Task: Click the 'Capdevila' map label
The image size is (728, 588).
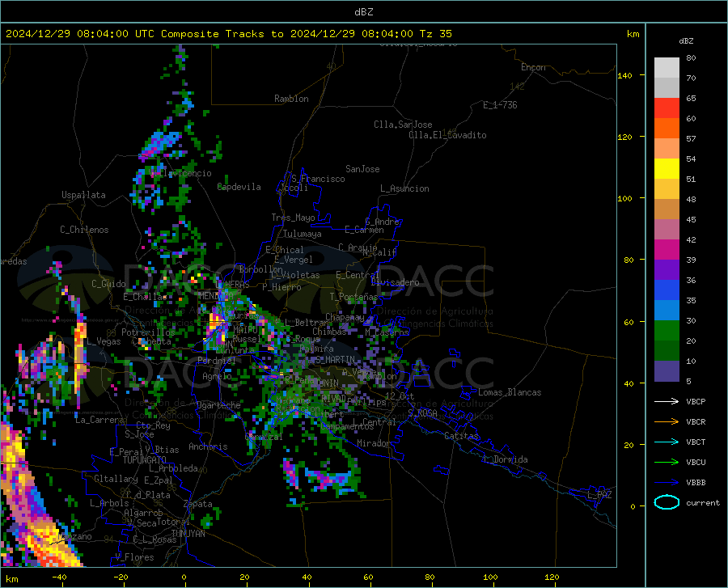Action: coord(239,187)
